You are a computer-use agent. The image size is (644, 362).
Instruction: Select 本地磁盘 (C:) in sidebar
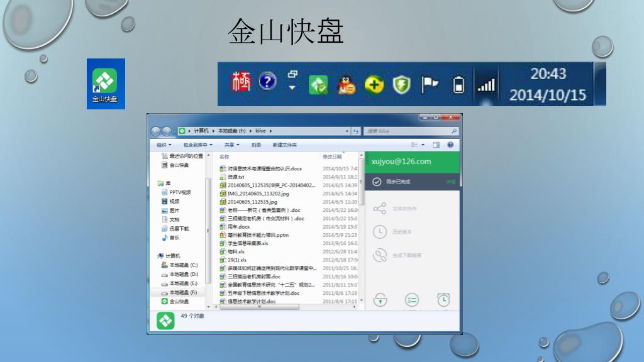179,265
